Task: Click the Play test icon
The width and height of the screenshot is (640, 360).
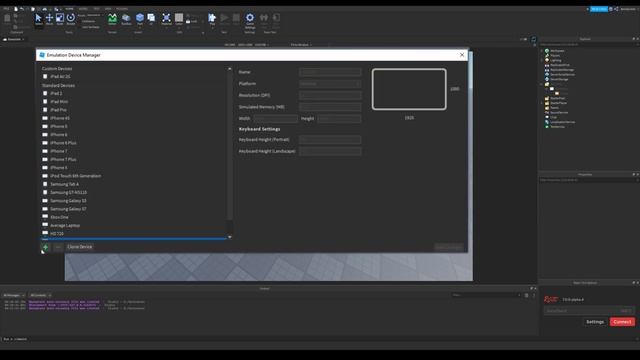Action: point(212,19)
